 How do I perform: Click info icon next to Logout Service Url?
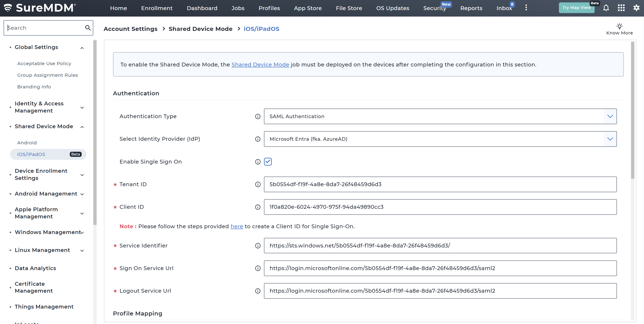pos(258,291)
